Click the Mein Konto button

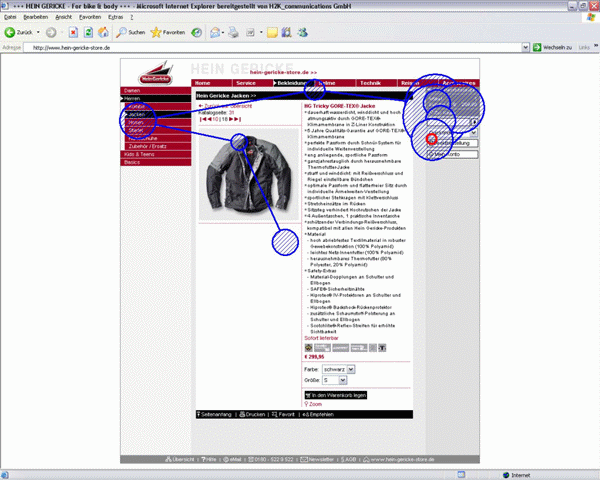(x=453, y=154)
